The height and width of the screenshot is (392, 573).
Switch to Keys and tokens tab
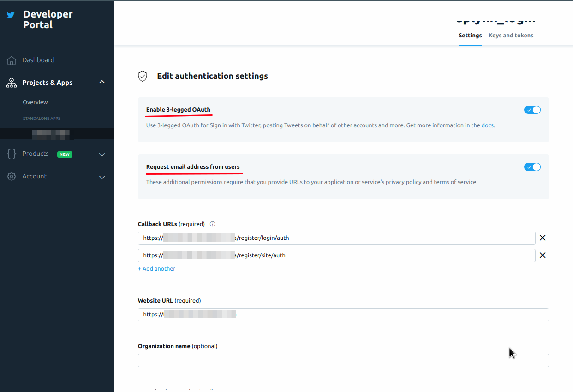(511, 36)
